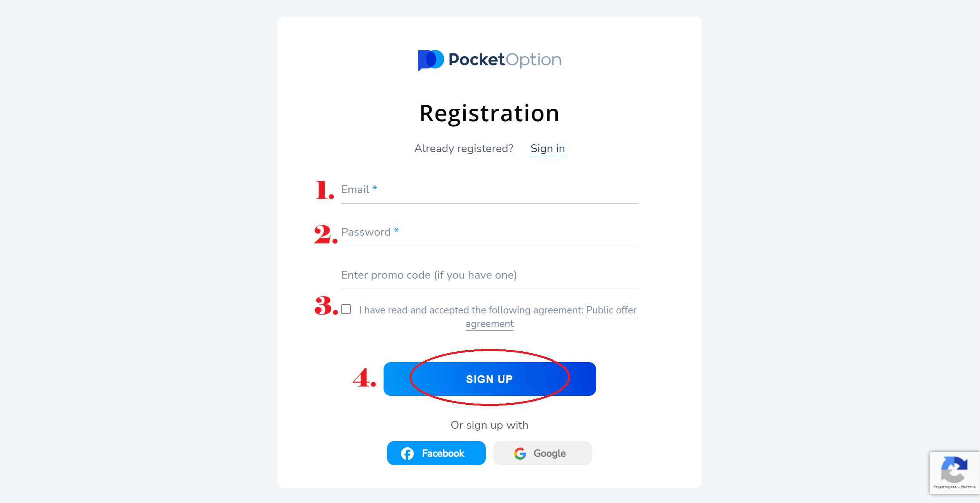Sign up with the Facebook label
Screen dimensions: 980x503
(443, 453)
